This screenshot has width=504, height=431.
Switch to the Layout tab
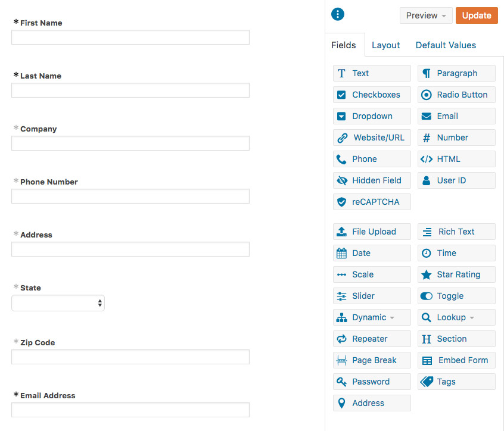385,45
